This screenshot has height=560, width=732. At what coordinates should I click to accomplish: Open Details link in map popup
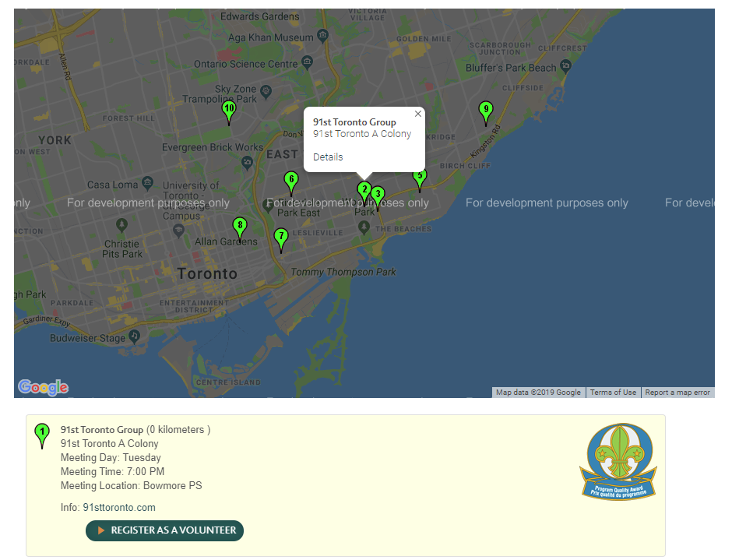click(x=328, y=157)
